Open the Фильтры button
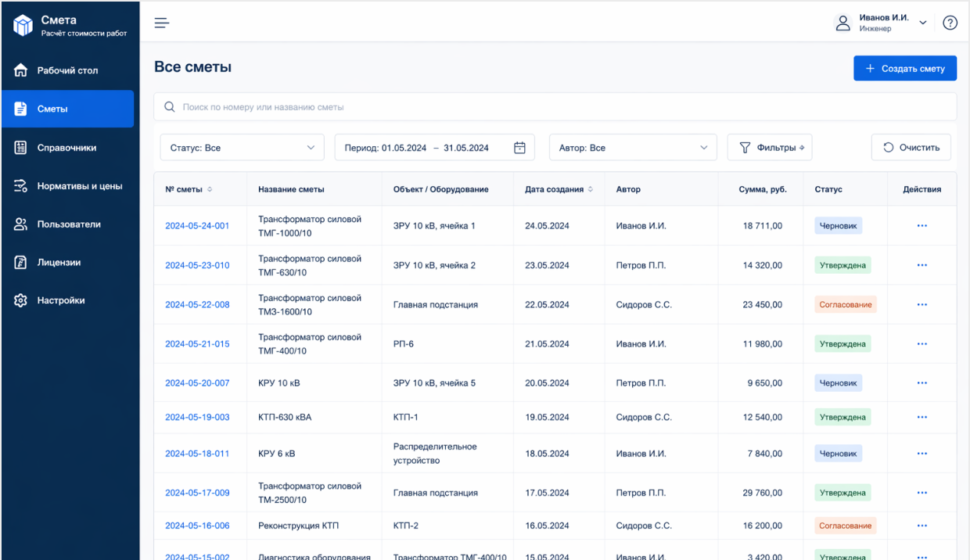Image resolution: width=970 pixels, height=560 pixels. [x=770, y=148]
